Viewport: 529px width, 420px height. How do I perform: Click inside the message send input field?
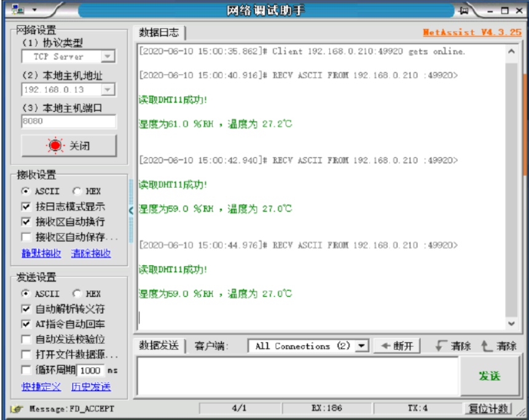pos(289,373)
